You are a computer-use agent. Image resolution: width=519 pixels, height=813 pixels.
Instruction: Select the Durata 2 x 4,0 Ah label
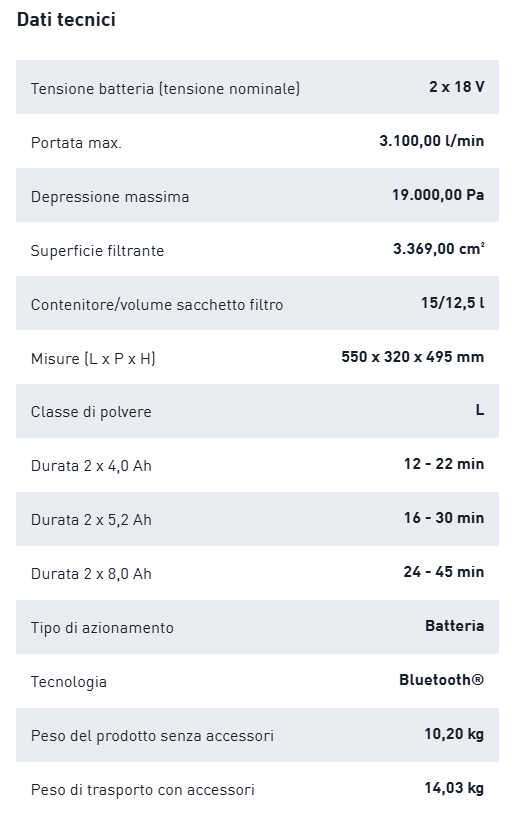coord(91,466)
